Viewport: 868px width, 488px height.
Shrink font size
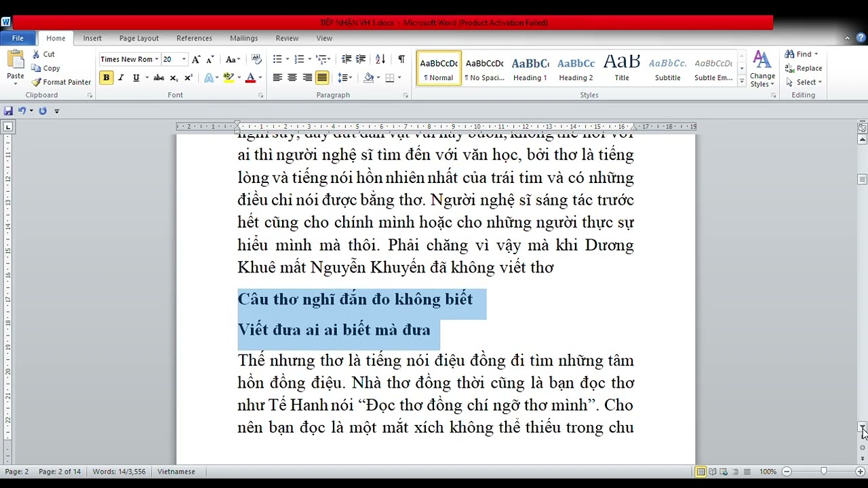click(x=210, y=59)
